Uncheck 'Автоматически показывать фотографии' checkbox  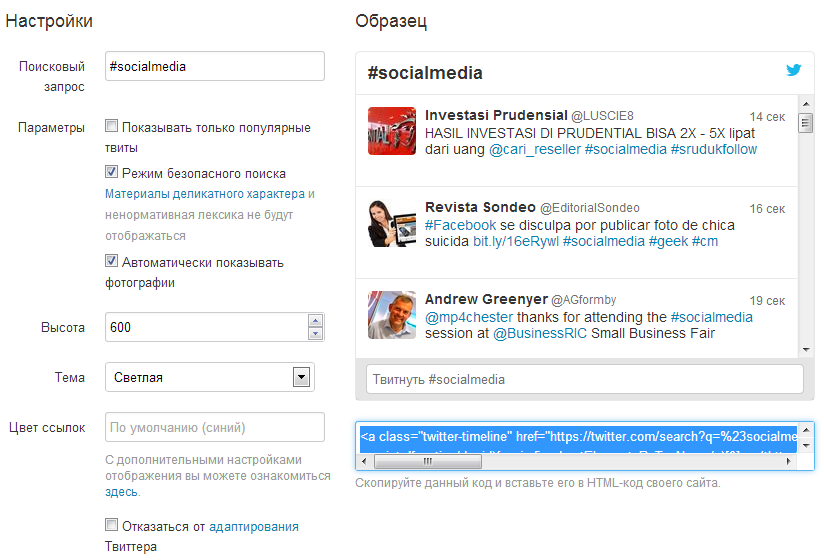(111, 260)
